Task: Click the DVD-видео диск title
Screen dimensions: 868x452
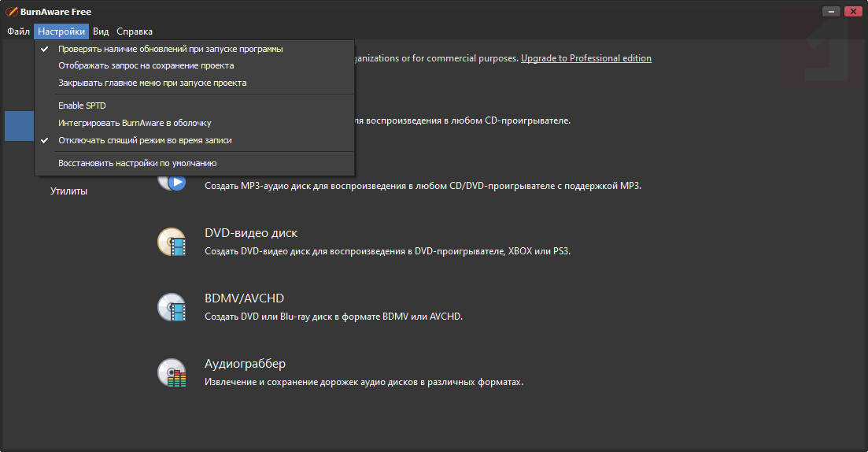Action: pyautogui.click(x=251, y=233)
